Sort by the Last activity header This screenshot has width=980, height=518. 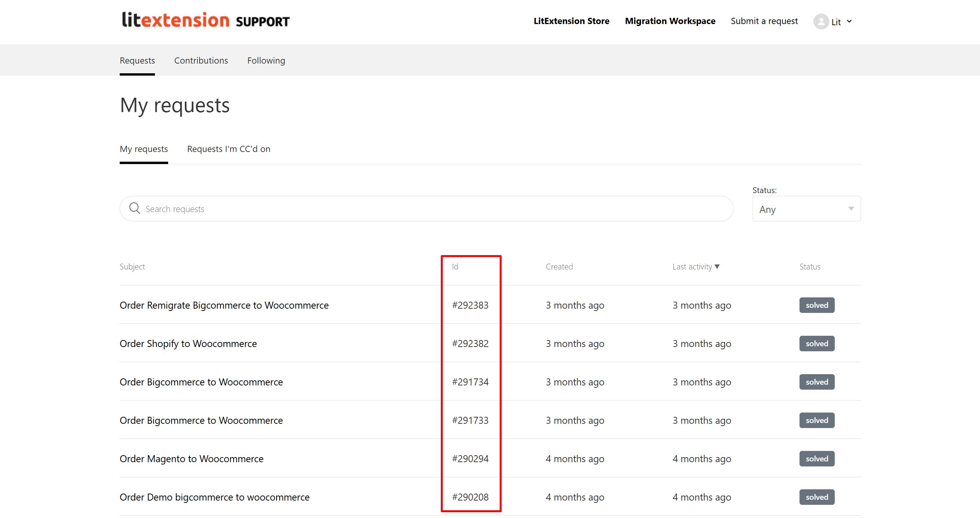tap(692, 267)
